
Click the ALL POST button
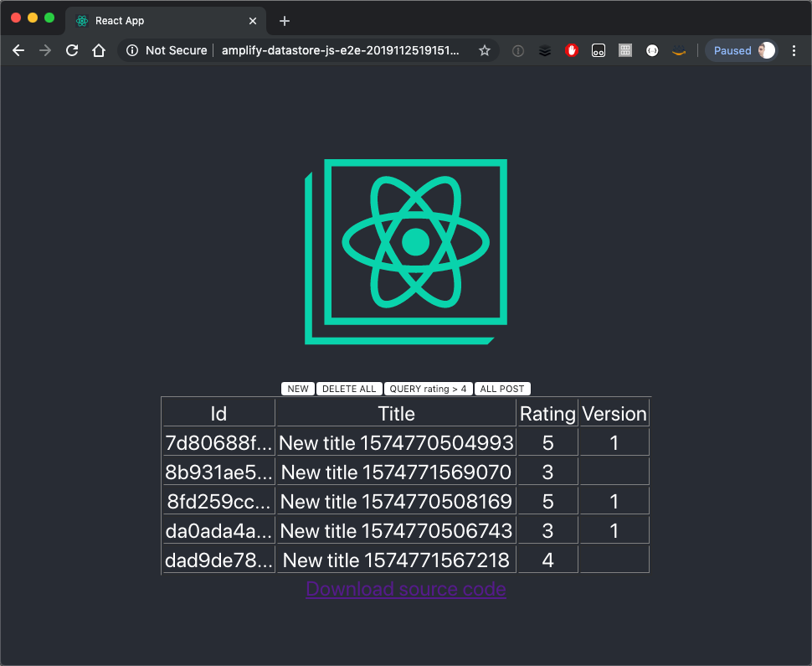(x=502, y=389)
